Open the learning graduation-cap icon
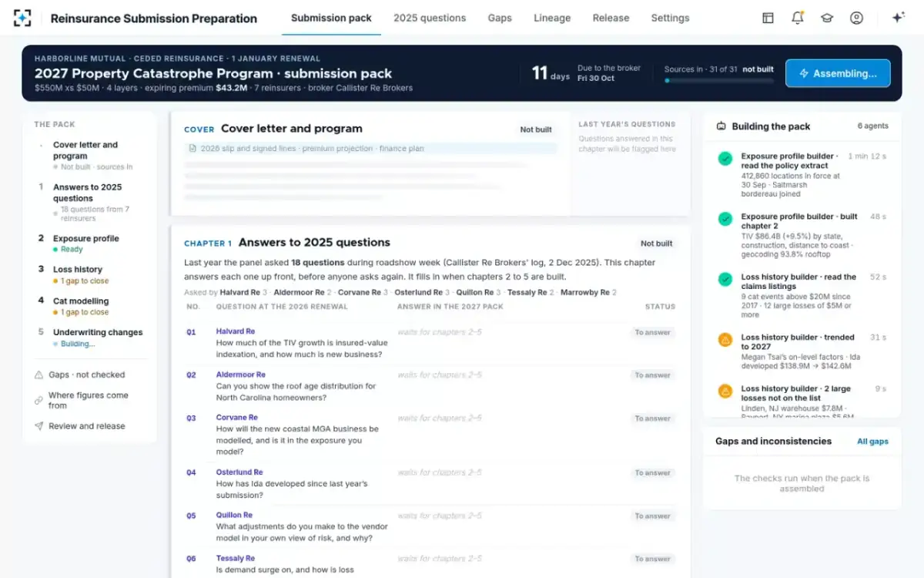924x578 pixels. pos(827,18)
